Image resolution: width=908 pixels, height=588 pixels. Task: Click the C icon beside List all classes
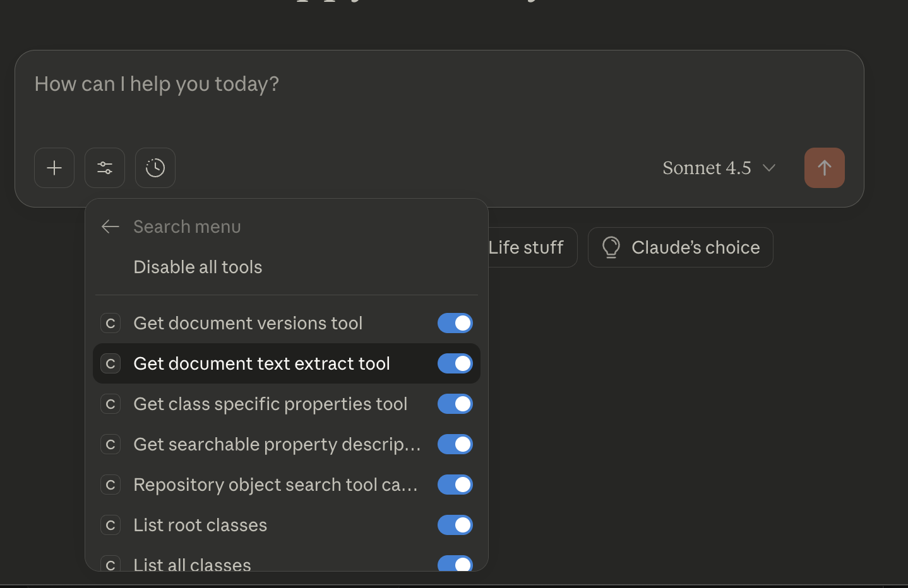pyautogui.click(x=110, y=565)
